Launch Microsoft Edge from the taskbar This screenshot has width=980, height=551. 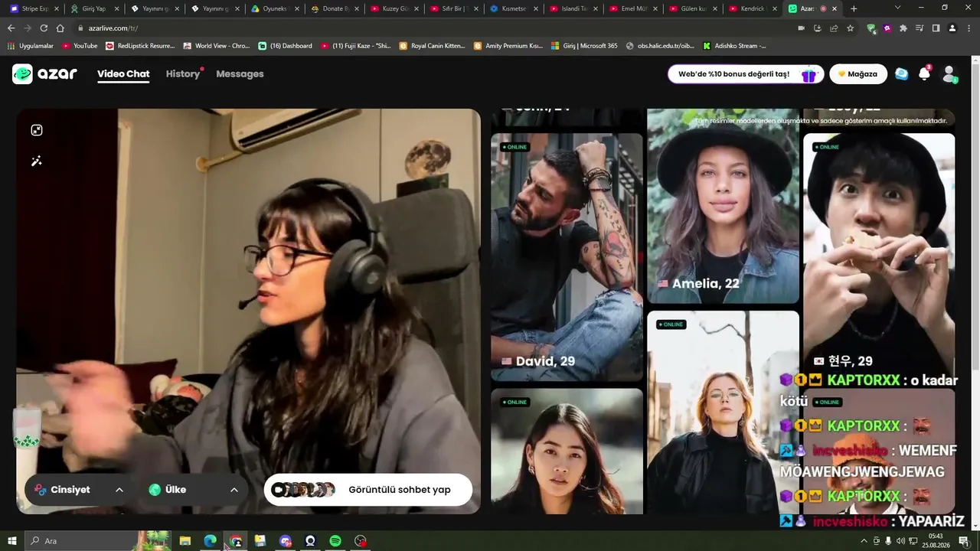click(210, 541)
